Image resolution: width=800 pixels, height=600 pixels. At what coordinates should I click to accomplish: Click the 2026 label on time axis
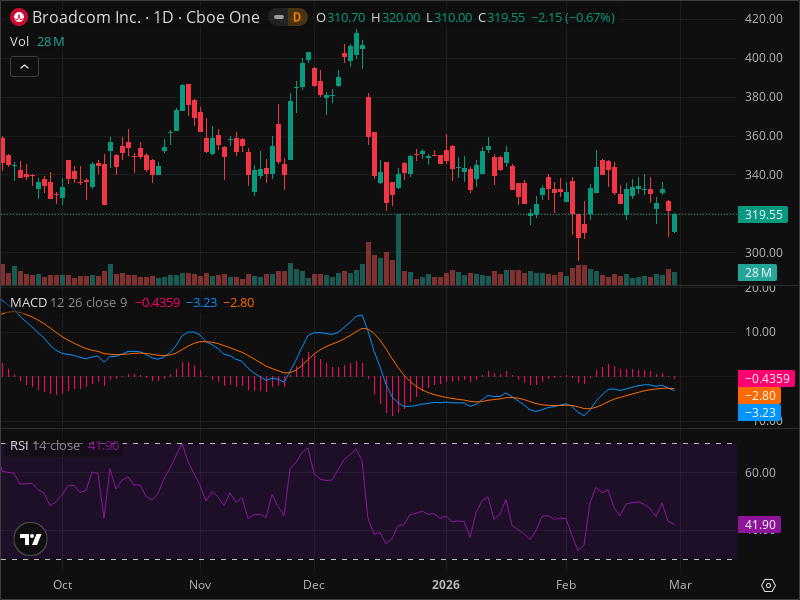(x=446, y=585)
